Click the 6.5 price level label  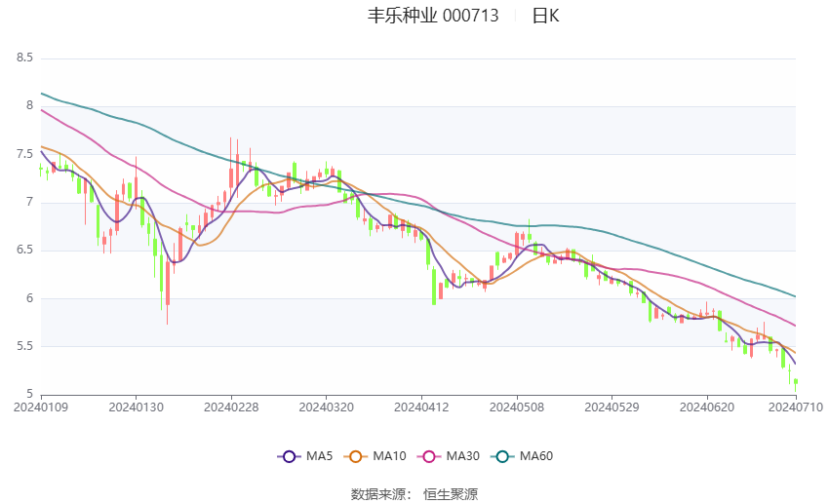(x=24, y=251)
